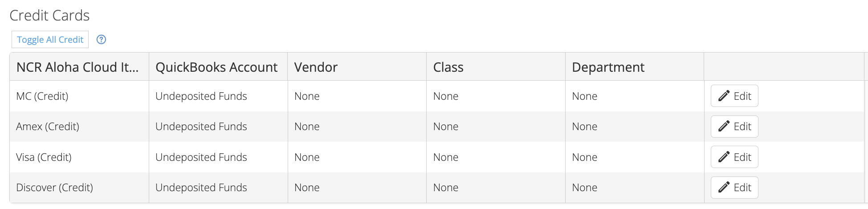Click pencil icon in Amex (Credit) row

[x=724, y=126]
